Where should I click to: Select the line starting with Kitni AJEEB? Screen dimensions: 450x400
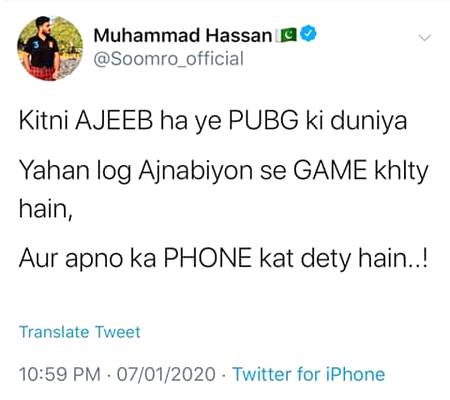(x=213, y=121)
